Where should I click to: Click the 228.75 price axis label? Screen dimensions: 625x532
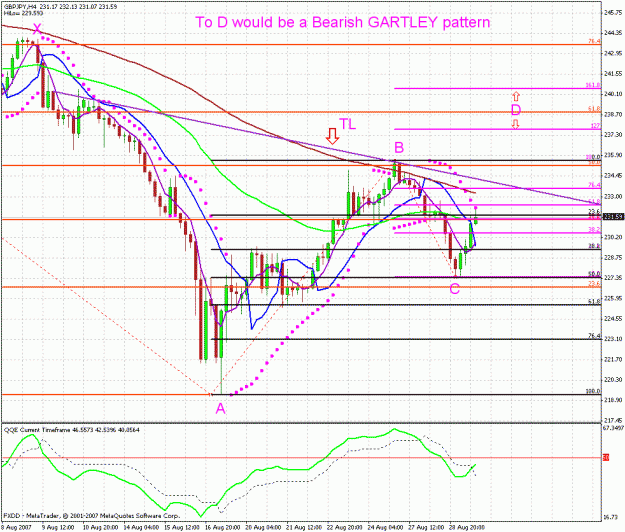[x=613, y=257]
